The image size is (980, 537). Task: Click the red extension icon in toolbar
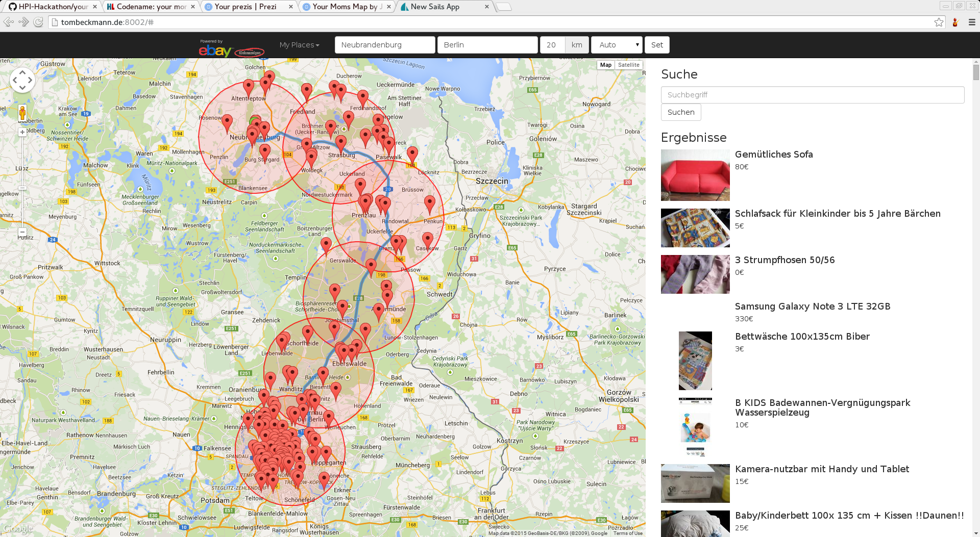(x=955, y=22)
